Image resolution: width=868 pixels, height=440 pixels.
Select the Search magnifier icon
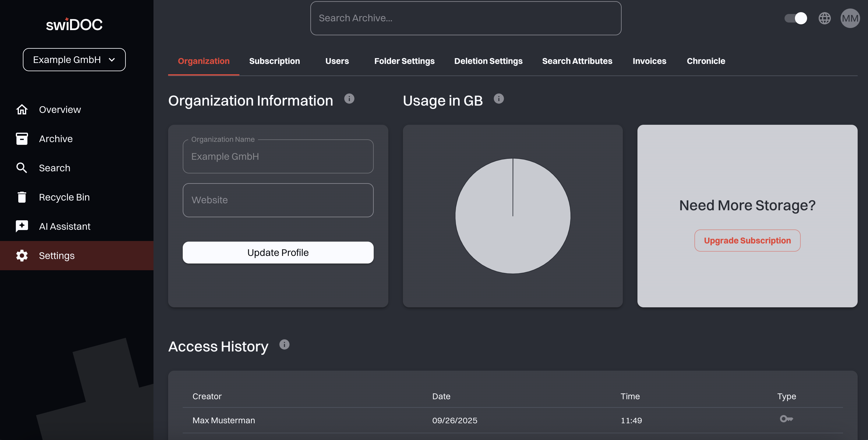tap(22, 168)
